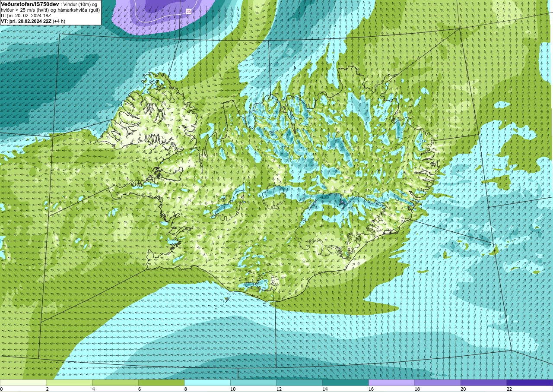Click the 14–16 m/s dark teal legend swatch

346,383
